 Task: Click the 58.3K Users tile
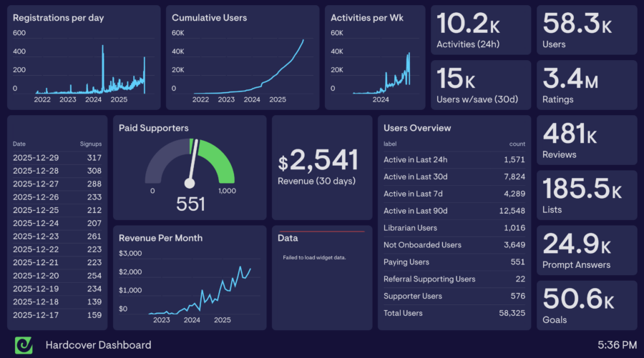[x=586, y=30]
